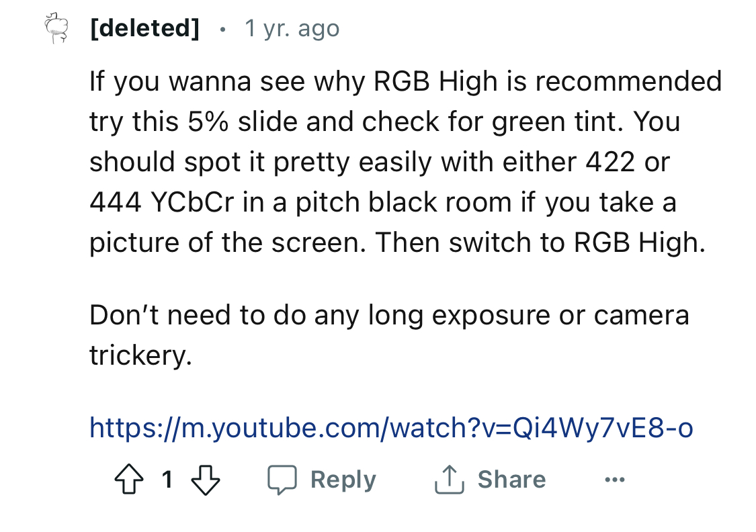Screen dimensions: 756x532
Task: Click the share upload arrow icon
Action: tap(450, 480)
